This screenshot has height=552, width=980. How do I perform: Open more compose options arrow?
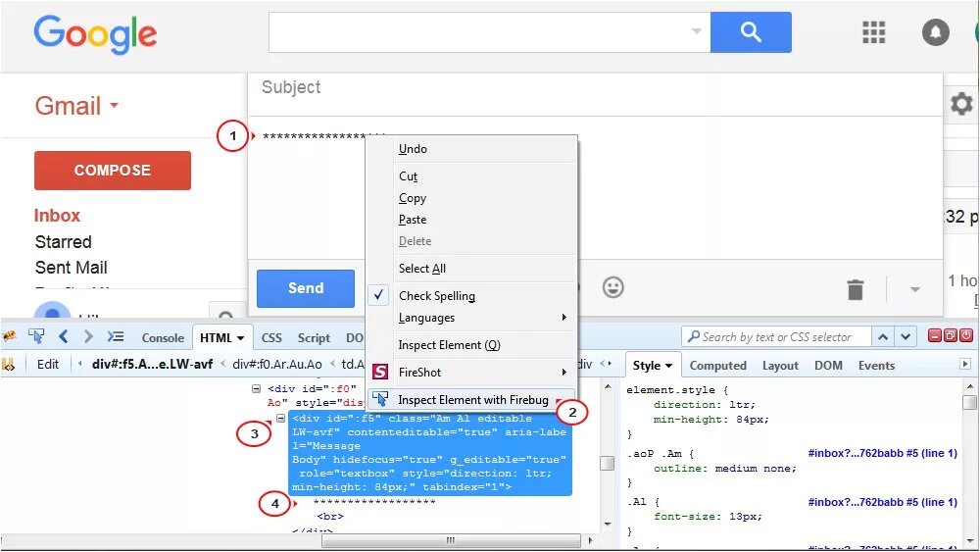(915, 289)
